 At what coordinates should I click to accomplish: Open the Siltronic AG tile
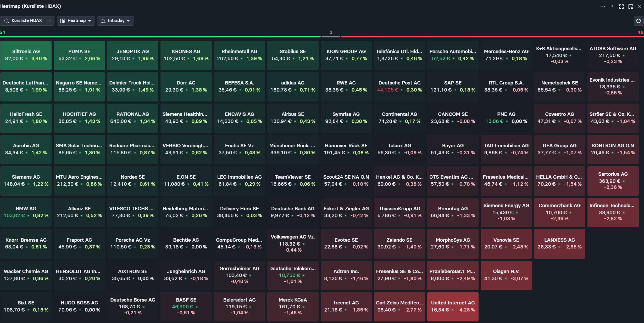tap(26, 55)
